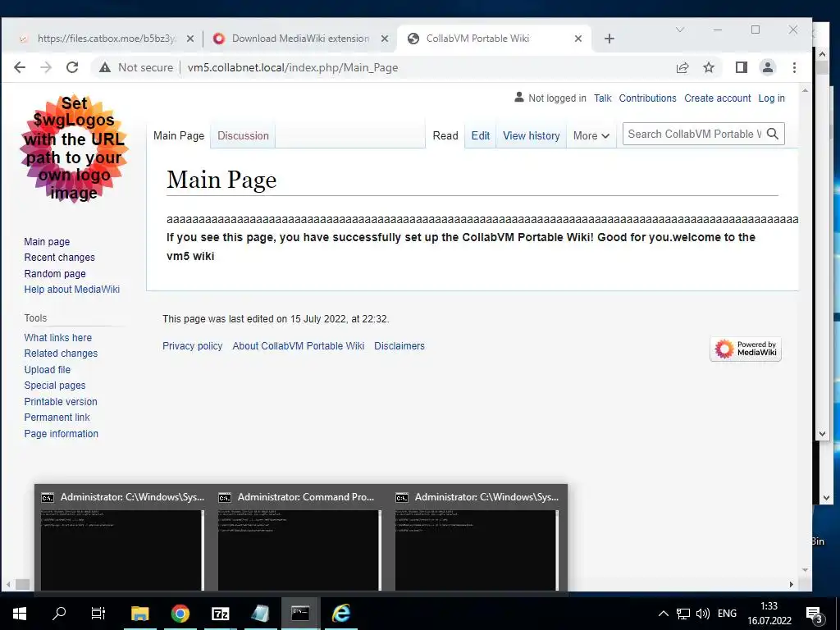Click the Not secure warning icon
This screenshot has width=840, height=630.
pyautogui.click(x=105, y=67)
